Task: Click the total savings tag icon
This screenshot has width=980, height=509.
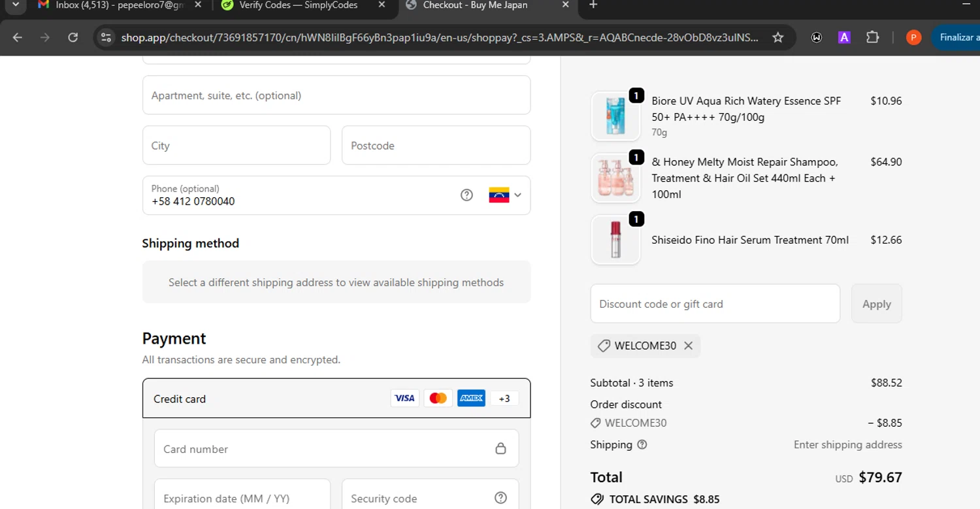Action: 596,499
